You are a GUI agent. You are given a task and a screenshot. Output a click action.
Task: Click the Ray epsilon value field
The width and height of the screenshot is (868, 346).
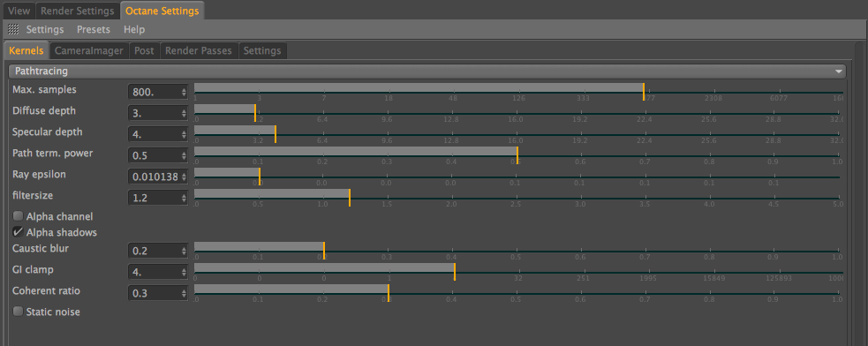[158, 177]
